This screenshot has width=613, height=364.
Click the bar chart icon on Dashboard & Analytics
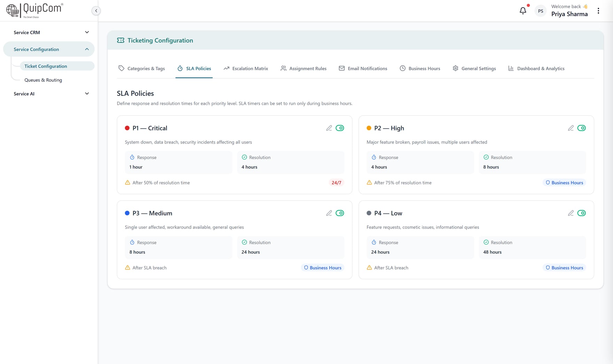point(511,68)
